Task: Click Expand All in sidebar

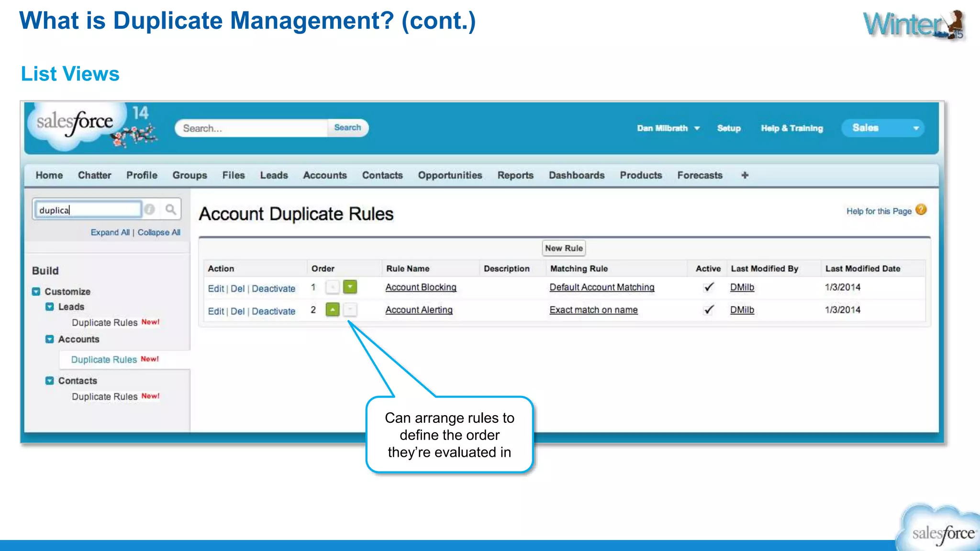Action: coord(110,232)
